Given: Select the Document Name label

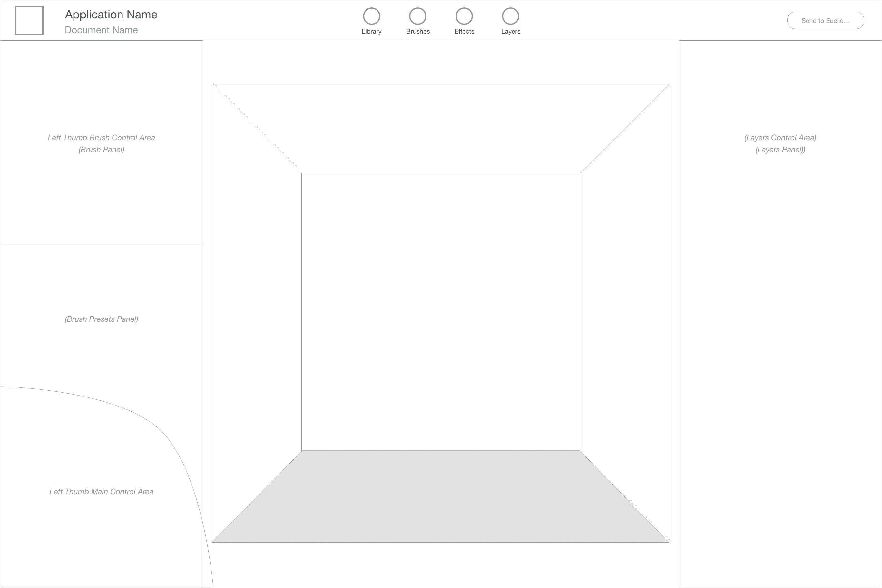Looking at the screenshot, I should [x=101, y=30].
